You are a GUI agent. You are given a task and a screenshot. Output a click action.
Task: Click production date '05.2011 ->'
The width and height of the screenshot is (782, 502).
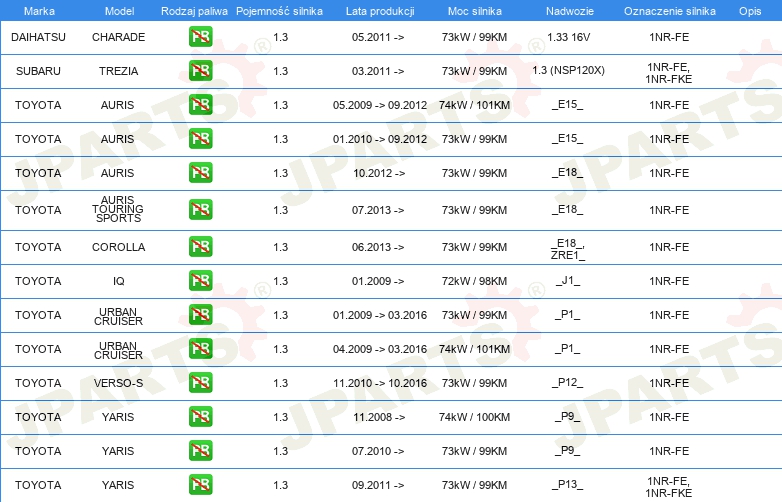point(378,37)
